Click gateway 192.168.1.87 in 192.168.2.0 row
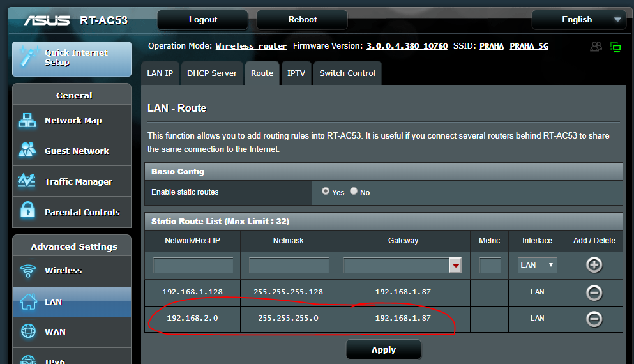 coord(403,318)
